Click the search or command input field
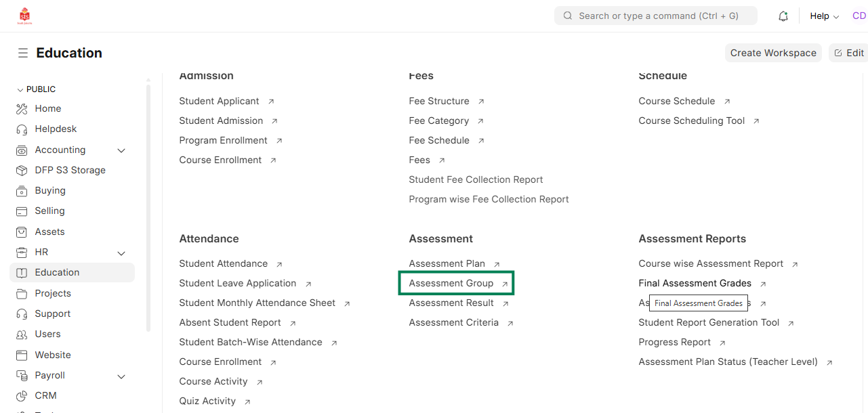Image resolution: width=868 pixels, height=413 pixels. pos(656,16)
